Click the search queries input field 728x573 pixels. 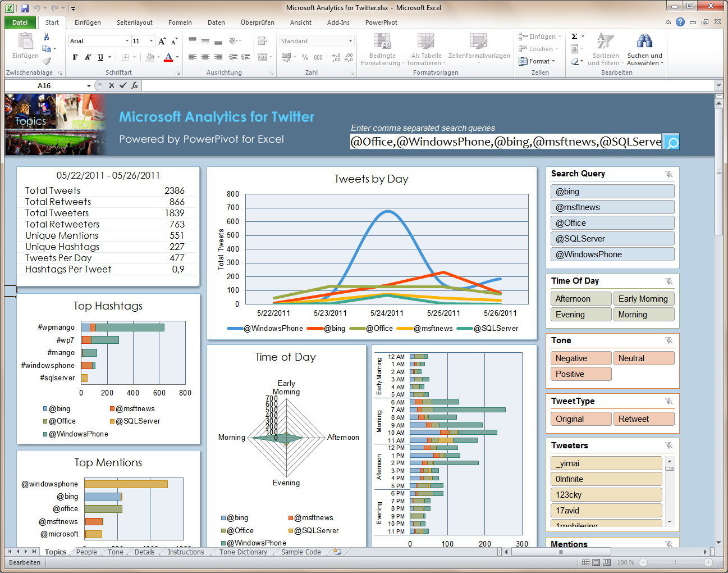coord(506,142)
